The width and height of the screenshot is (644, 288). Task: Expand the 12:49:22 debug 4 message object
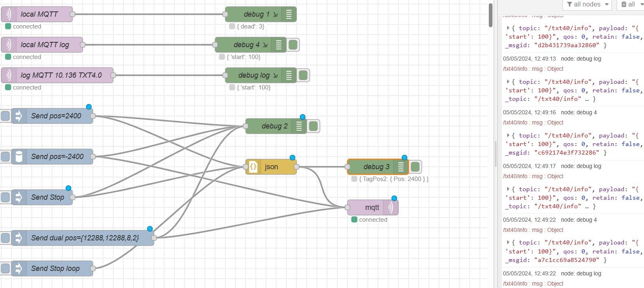point(508,242)
